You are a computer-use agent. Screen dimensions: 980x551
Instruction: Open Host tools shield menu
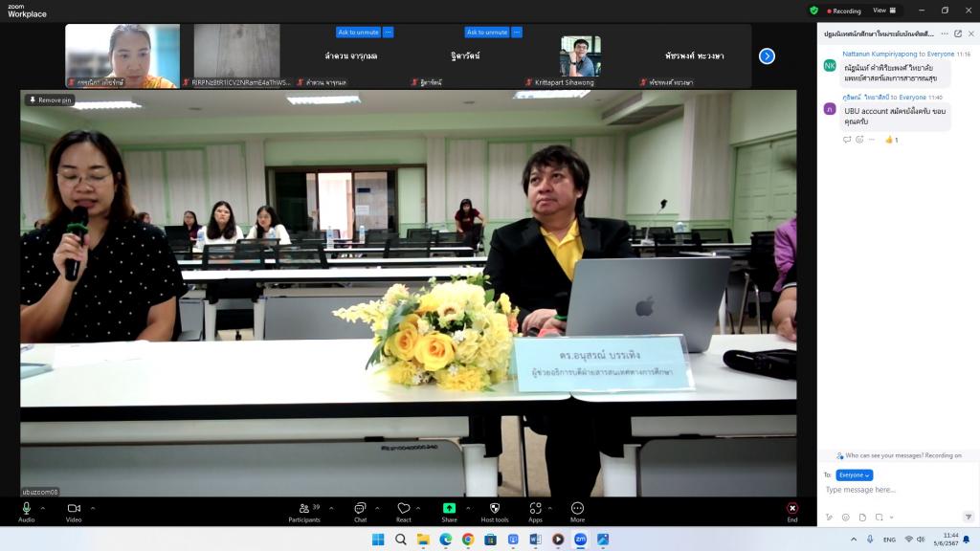495,512
